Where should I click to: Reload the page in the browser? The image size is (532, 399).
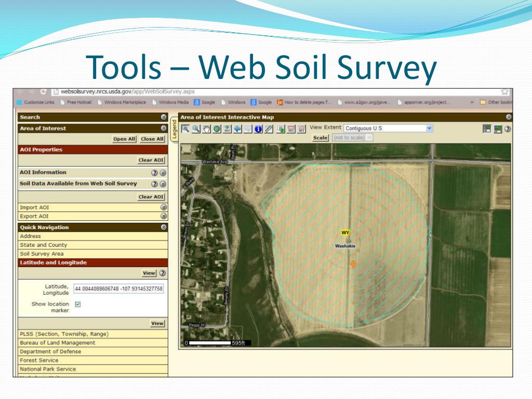pyautogui.click(x=43, y=91)
